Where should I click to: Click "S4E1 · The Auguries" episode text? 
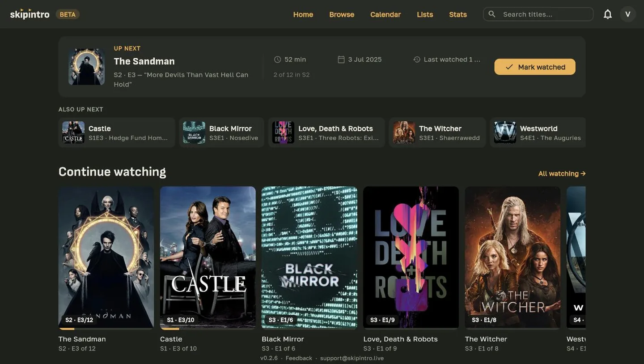[551, 138]
